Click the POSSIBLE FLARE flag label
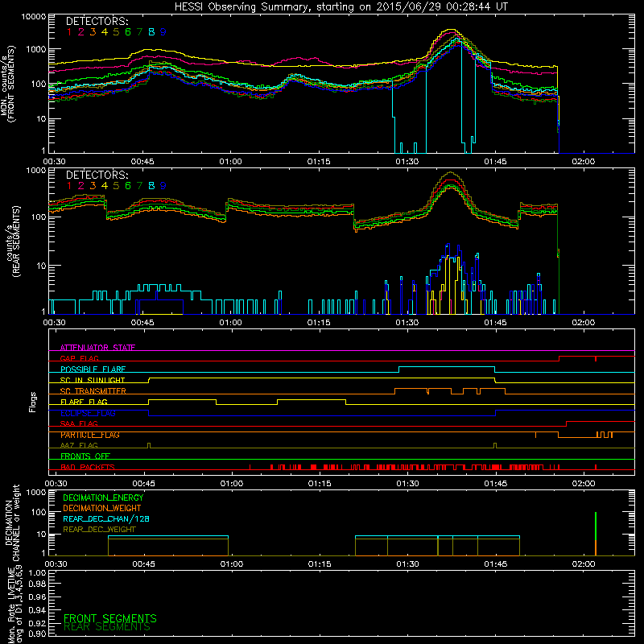The height and width of the screenshot is (644, 644). [x=93, y=369]
